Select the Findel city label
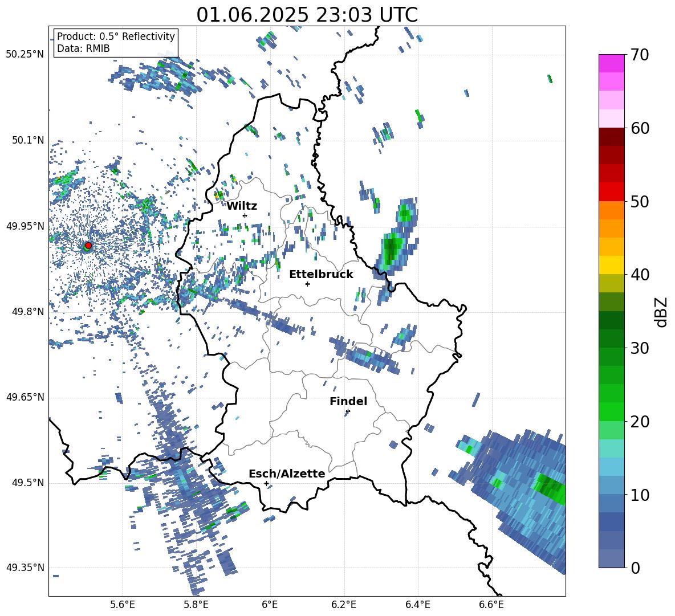The width and height of the screenshot is (675, 616). pyautogui.click(x=348, y=401)
